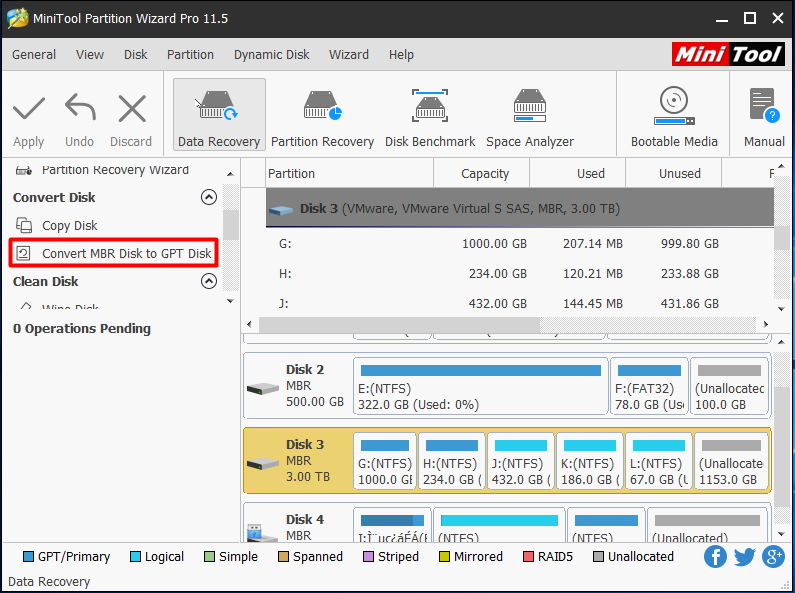Select G:(NTFS) block on Disk 3
This screenshot has width=795, height=593.
click(x=385, y=461)
